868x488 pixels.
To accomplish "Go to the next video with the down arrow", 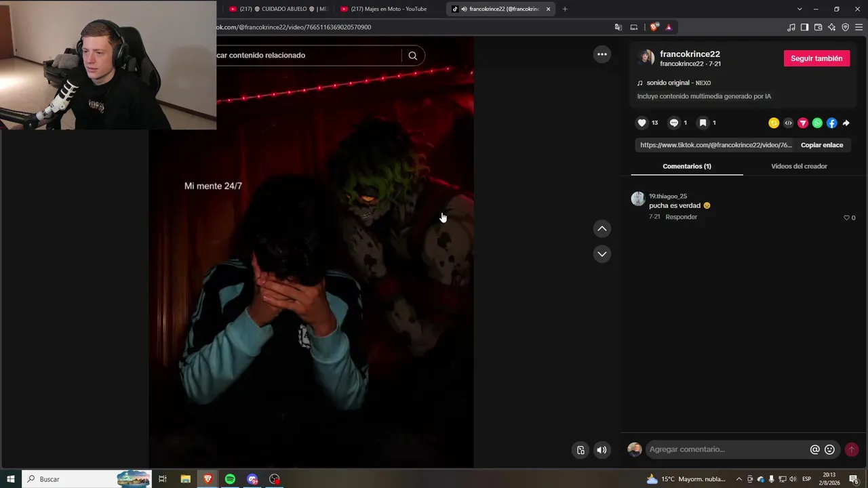I will pos(601,253).
